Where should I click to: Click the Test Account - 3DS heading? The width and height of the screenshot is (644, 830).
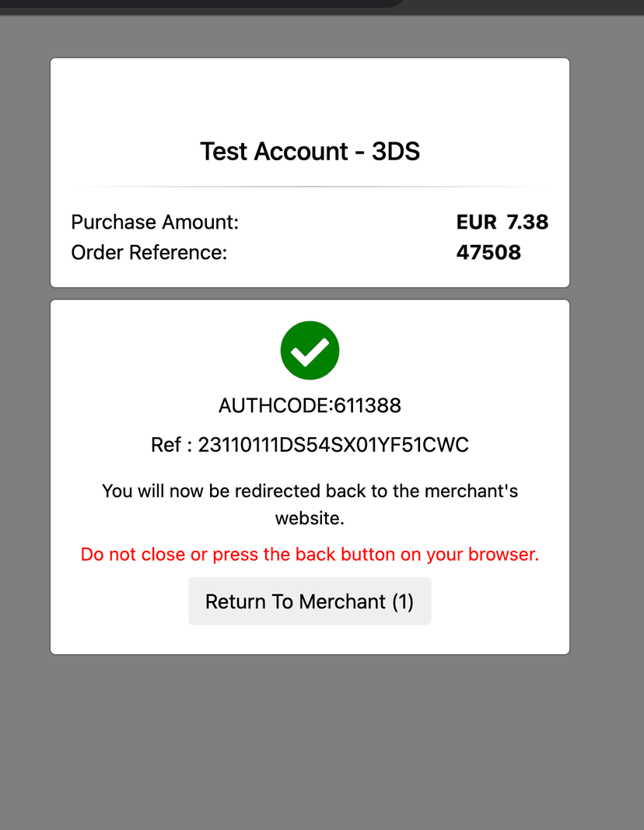[310, 152]
